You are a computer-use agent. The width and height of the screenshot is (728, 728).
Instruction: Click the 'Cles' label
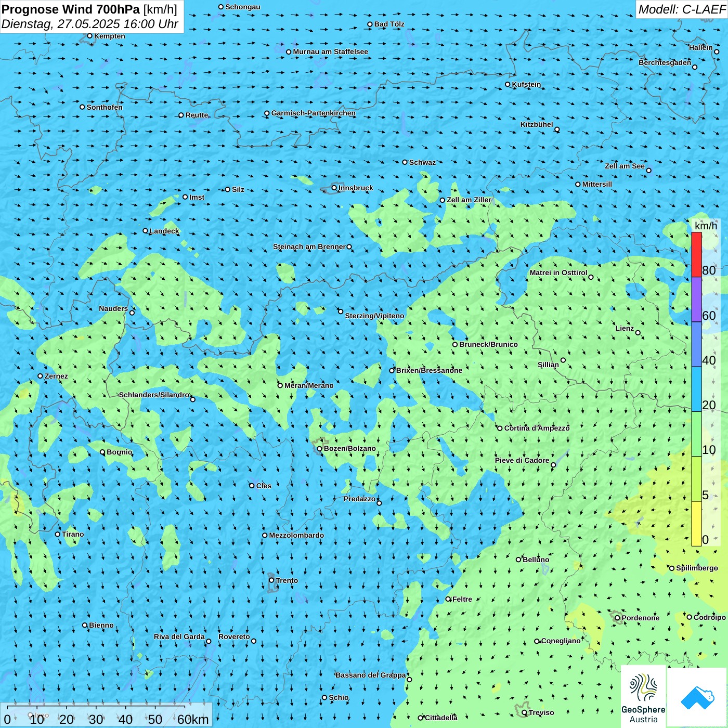[264, 486]
